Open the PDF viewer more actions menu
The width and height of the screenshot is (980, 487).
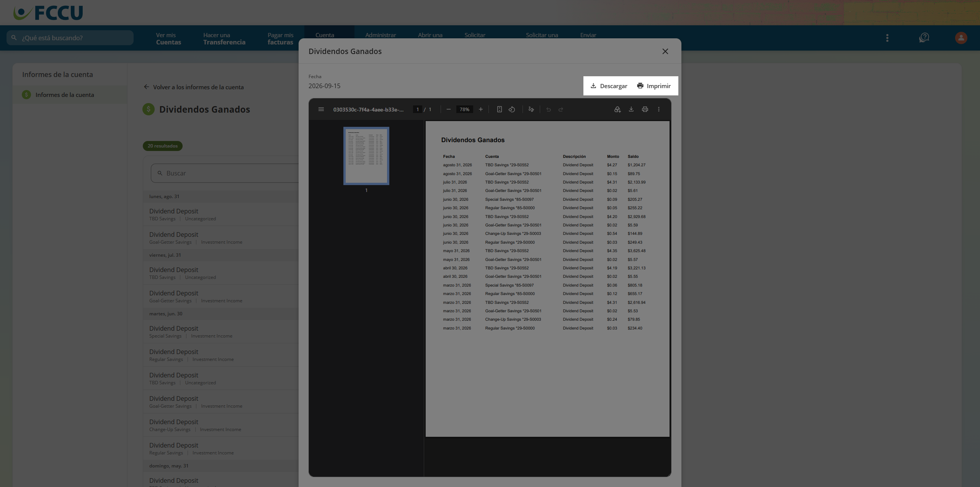tap(659, 110)
